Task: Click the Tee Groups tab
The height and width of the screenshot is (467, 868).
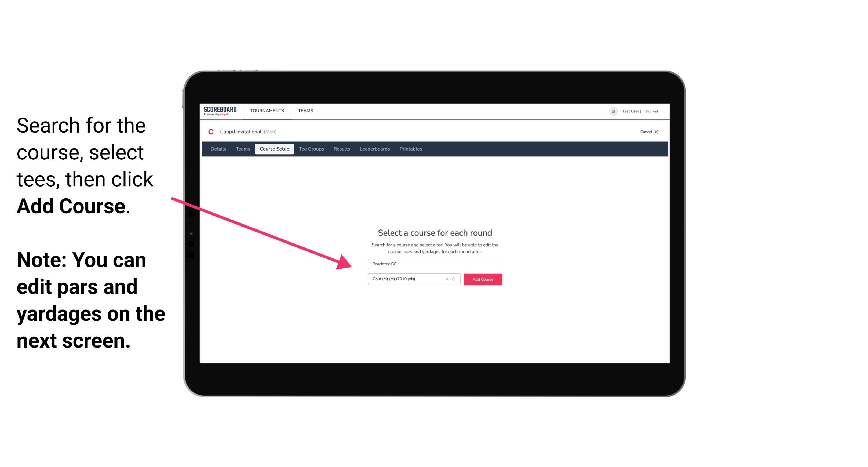Action: pyautogui.click(x=311, y=149)
